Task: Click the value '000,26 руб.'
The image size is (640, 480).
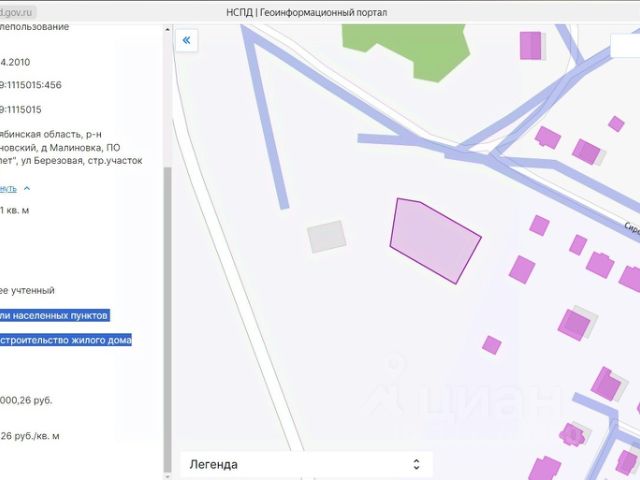Action: pos(26,400)
